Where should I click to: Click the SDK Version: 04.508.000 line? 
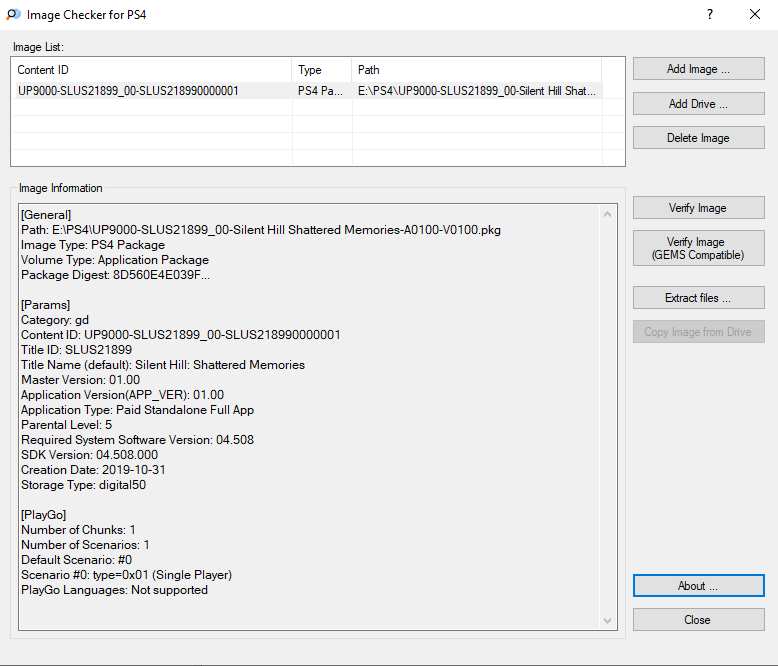point(89,455)
